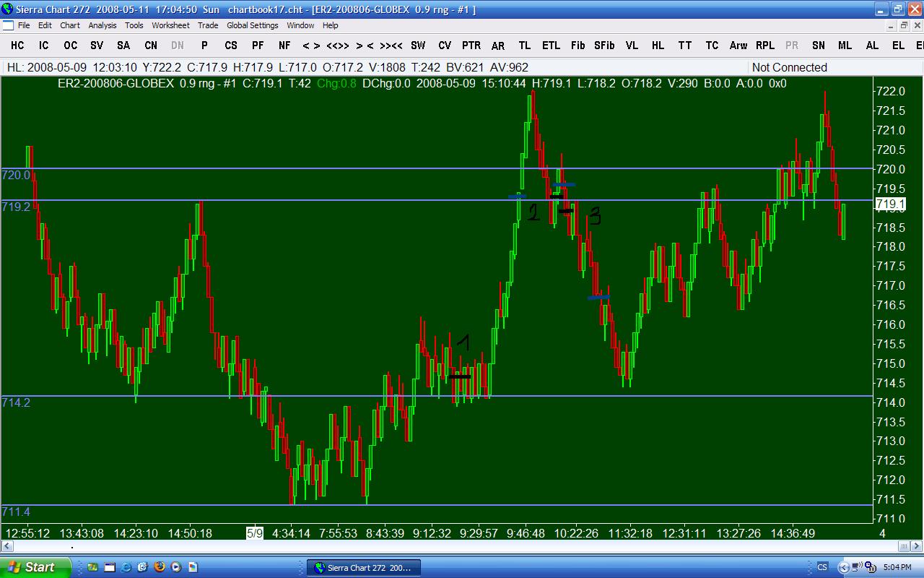
Task: Open the Trade menu
Action: [208, 25]
